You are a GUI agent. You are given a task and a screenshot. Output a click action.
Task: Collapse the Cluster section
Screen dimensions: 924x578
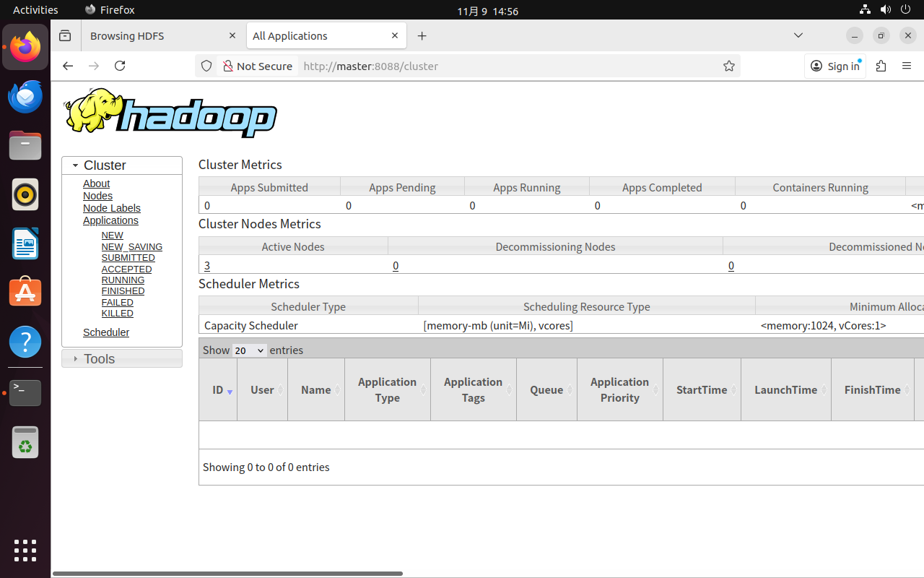click(122, 165)
